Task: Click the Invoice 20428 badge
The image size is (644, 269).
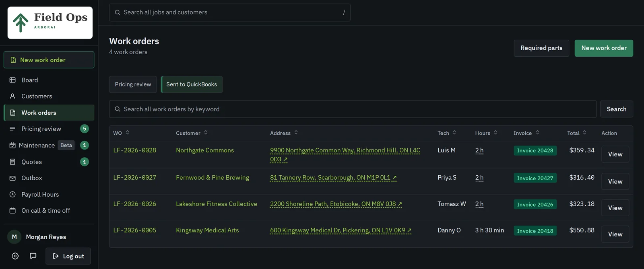Action: pyautogui.click(x=535, y=151)
